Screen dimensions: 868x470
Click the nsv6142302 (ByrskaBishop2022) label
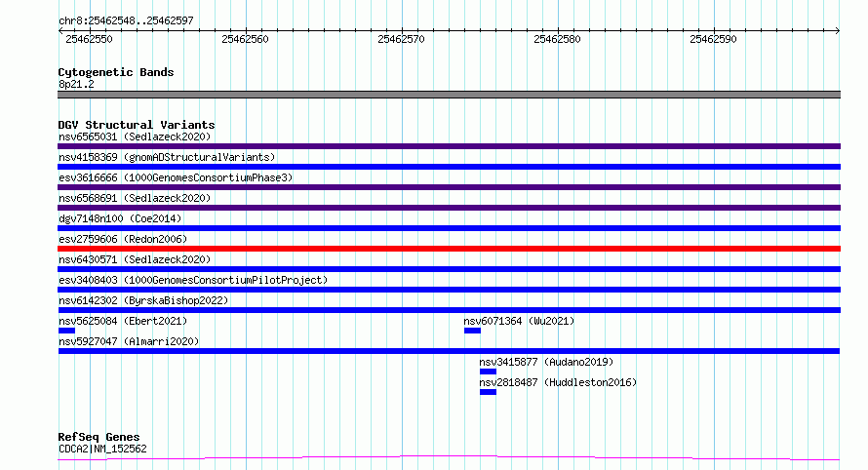click(143, 300)
